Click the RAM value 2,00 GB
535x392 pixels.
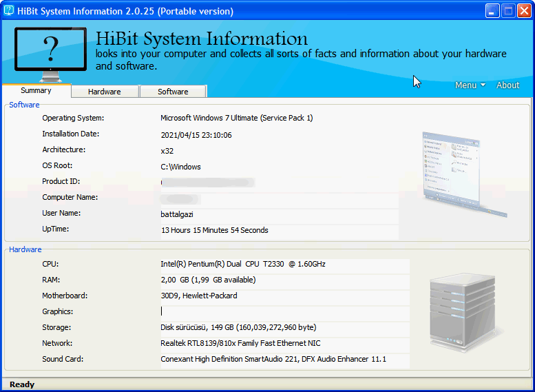208,280
